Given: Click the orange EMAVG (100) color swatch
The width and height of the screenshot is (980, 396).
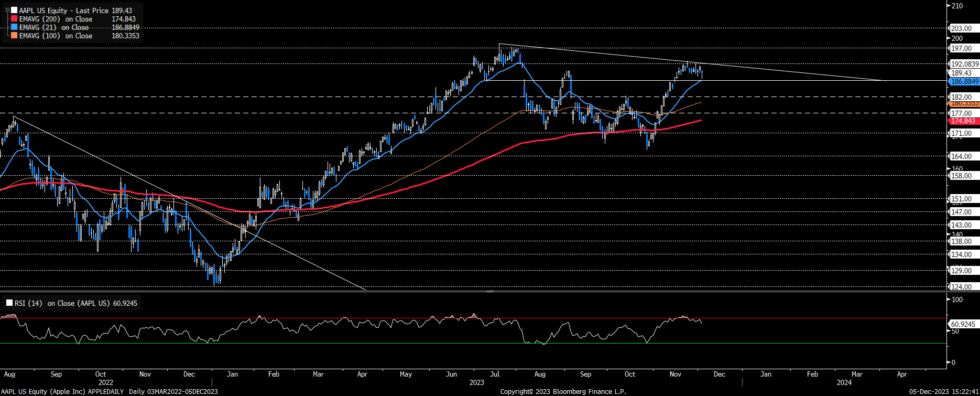Looking at the screenshot, I should click(14, 36).
